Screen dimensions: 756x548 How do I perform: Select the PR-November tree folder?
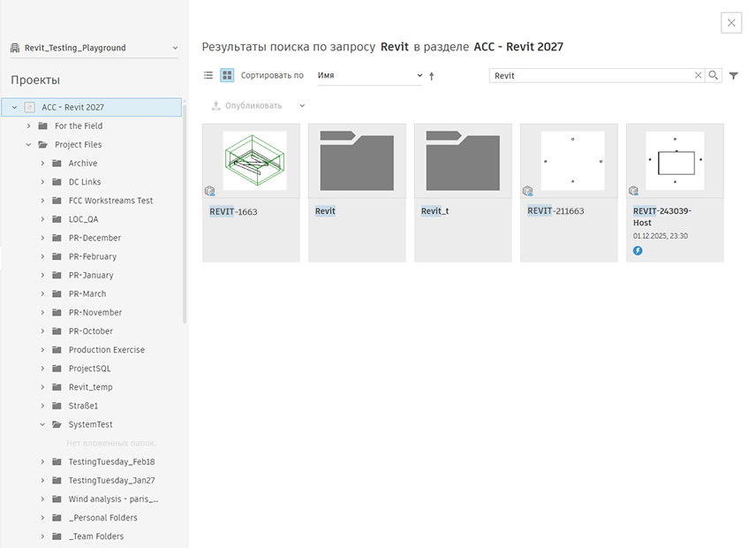(95, 313)
